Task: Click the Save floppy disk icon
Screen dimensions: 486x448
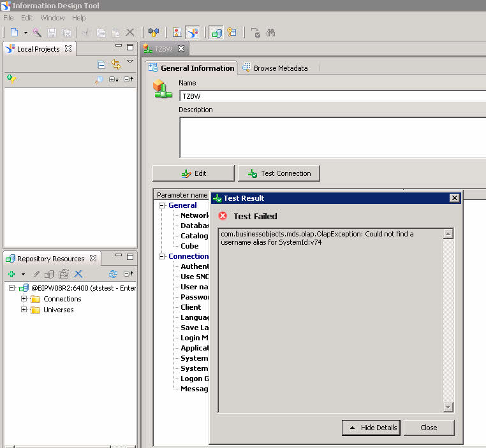Action: click(52, 33)
